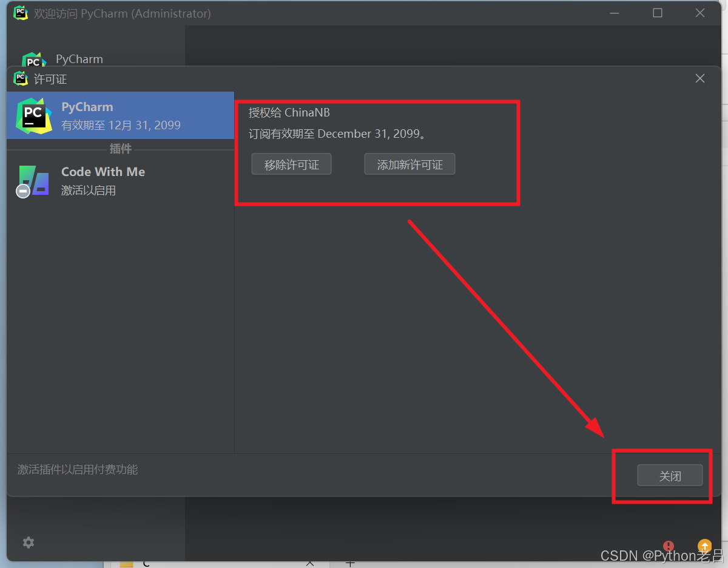Close the PyCharm welcome window
Screen dimensions: 728x568
pos(700,13)
